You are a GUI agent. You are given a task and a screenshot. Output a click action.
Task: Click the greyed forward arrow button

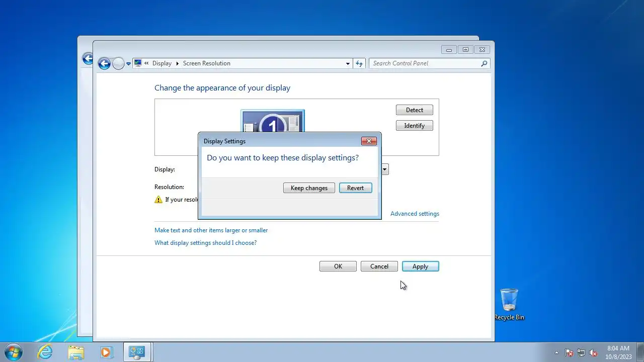pos(118,63)
